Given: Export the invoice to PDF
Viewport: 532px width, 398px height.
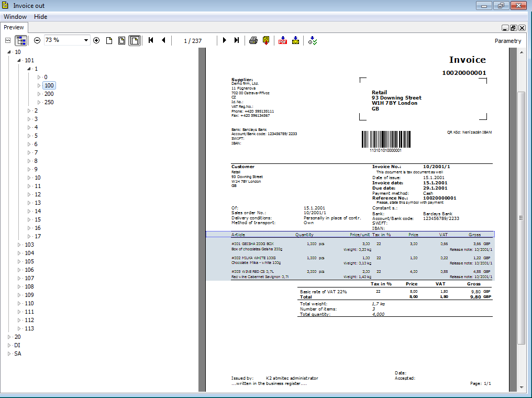Looking at the screenshot, I should pyautogui.click(x=283, y=40).
